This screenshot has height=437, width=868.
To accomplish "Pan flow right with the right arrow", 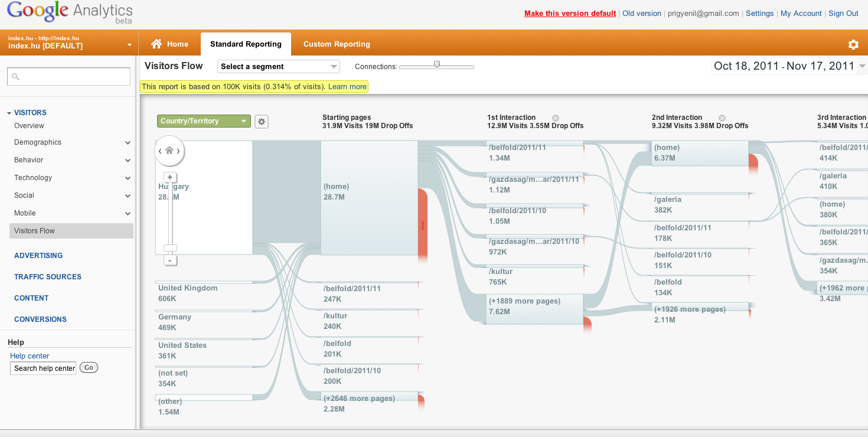I will click(x=179, y=151).
